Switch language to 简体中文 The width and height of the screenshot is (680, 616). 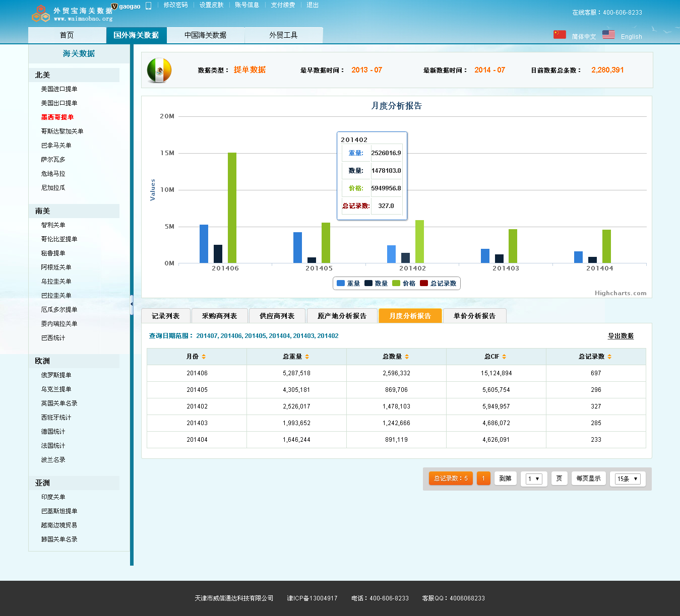tap(584, 37)
